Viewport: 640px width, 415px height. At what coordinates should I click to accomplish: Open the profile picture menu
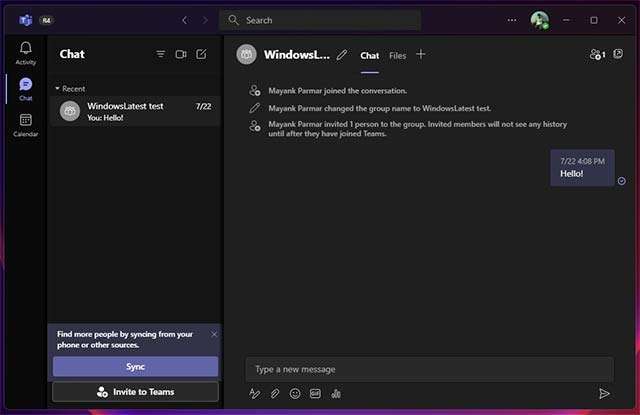tap(539, 20)
